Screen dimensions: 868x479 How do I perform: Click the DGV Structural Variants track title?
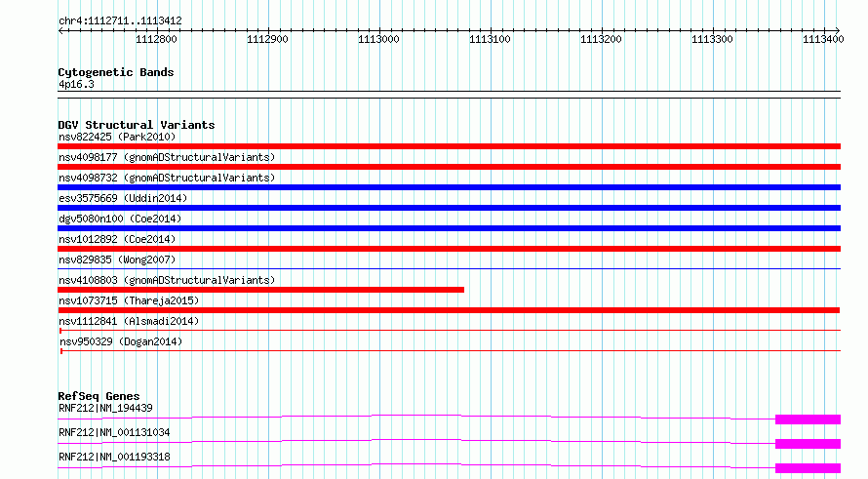click(x=137, y=125)
